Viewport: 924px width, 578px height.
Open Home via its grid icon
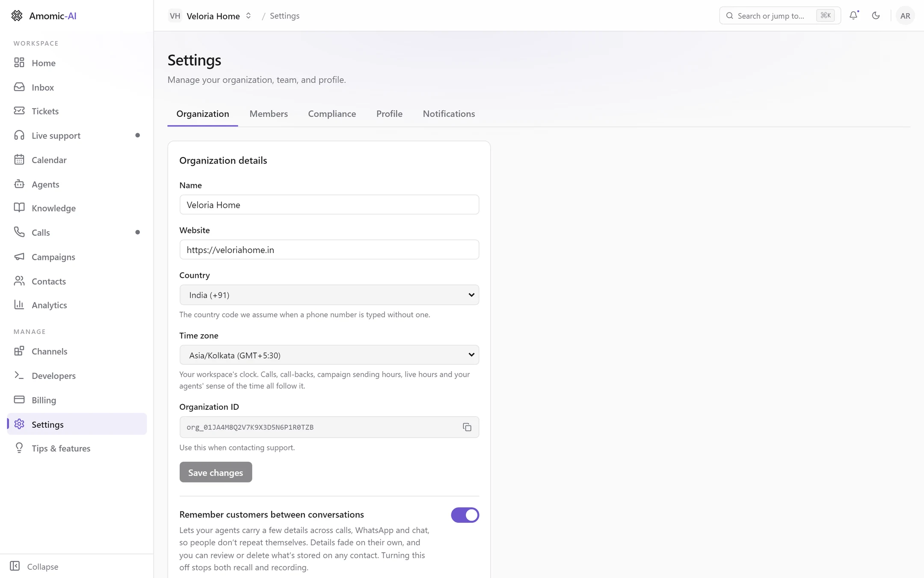pos(19,63)
